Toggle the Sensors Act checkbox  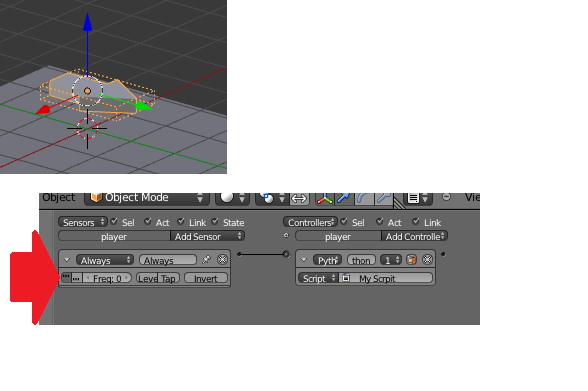[148, 222]
